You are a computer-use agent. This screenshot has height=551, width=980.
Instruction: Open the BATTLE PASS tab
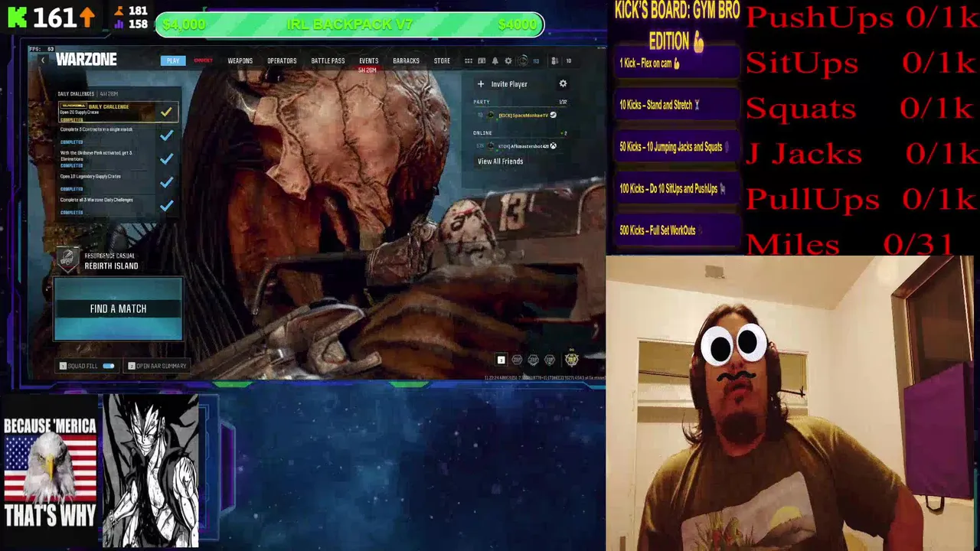click(328, 60)
